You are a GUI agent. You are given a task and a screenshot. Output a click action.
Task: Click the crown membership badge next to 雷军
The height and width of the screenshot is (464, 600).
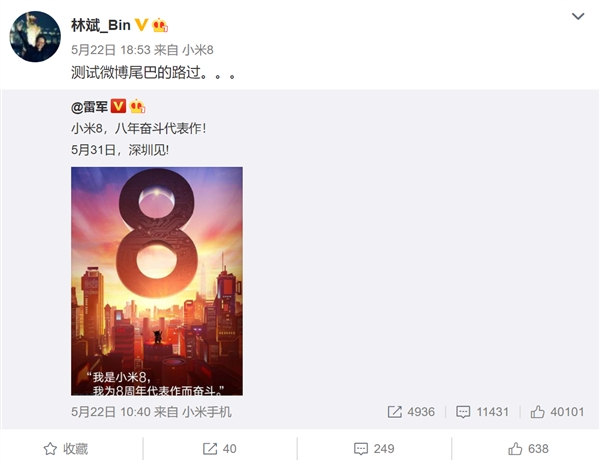137,106
